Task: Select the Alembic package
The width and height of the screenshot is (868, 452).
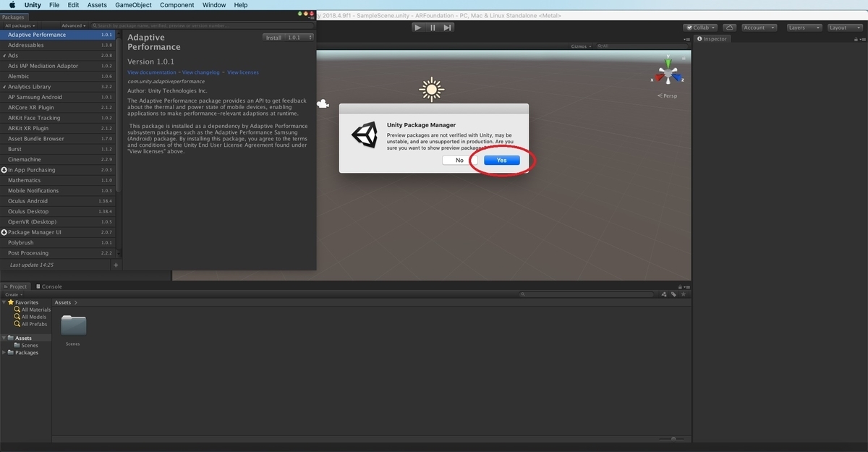Action: 58,76
